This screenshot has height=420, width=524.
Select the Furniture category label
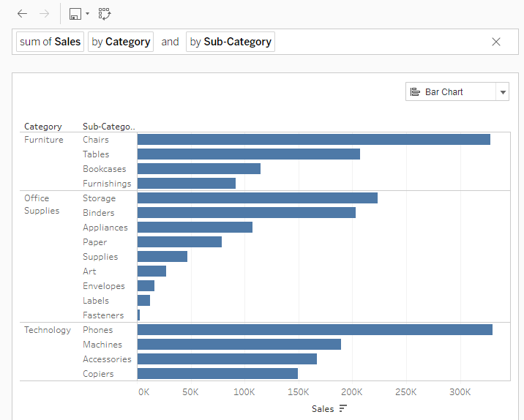tap(44, 140)
